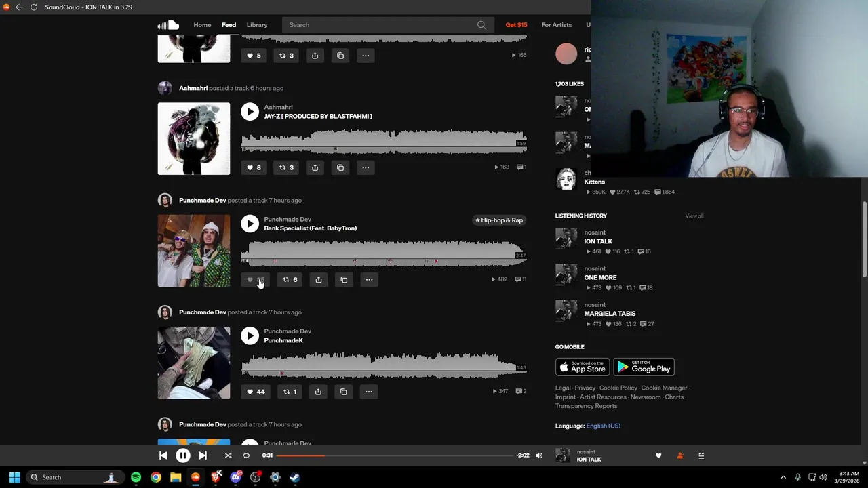Open the Home tab
Screen dimensions: 868x488
(x=202, y=25)
